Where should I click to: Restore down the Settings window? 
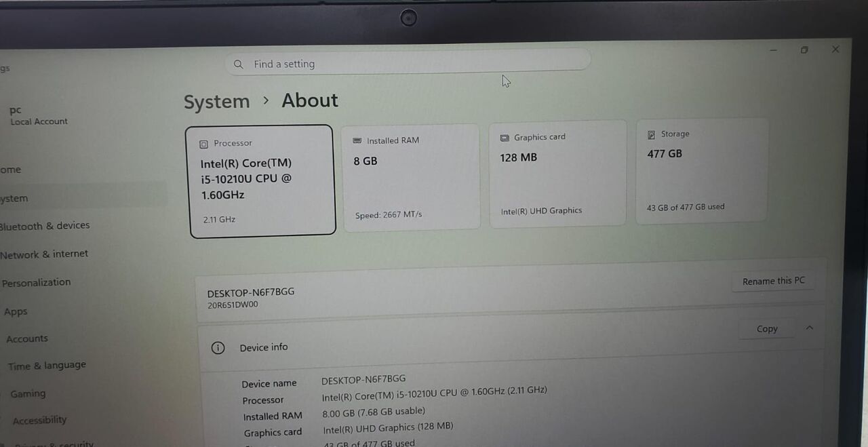[804, 50]
